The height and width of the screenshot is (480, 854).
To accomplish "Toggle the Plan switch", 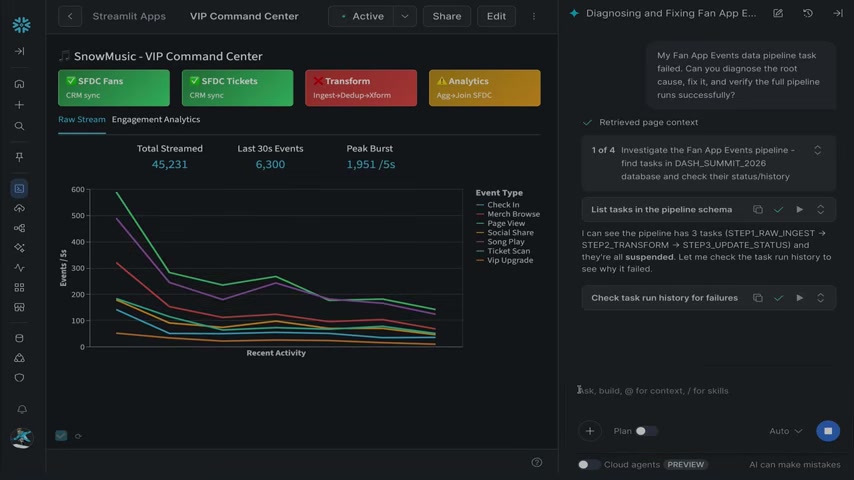I will [x=646, y=431].
